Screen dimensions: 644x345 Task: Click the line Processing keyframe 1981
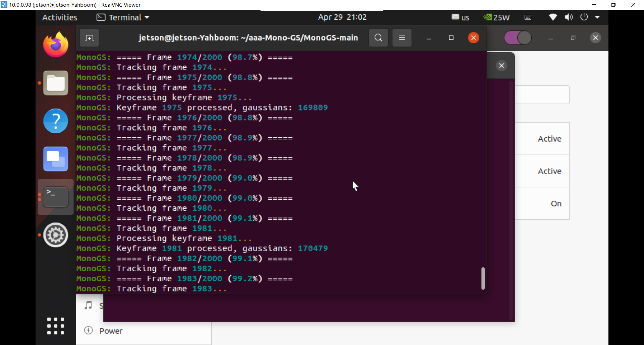164,238
